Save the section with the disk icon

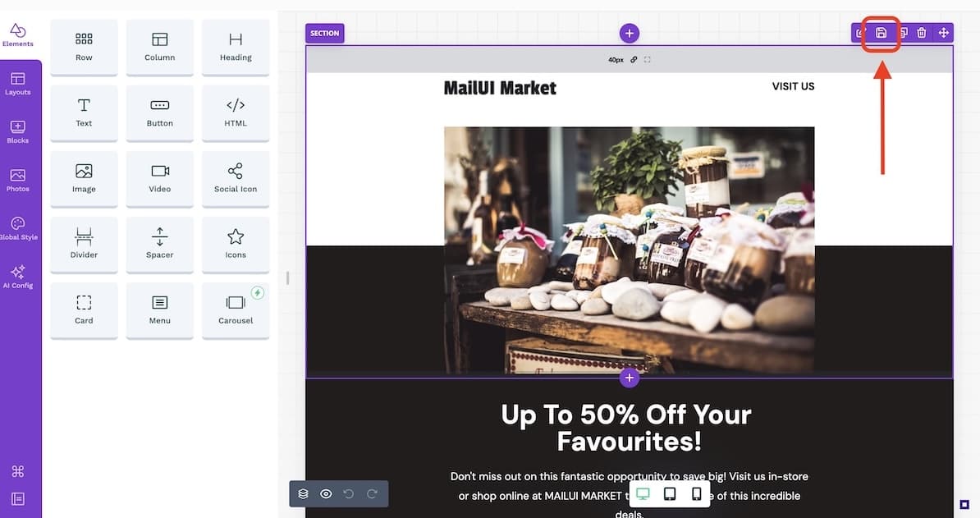[881, 33]
